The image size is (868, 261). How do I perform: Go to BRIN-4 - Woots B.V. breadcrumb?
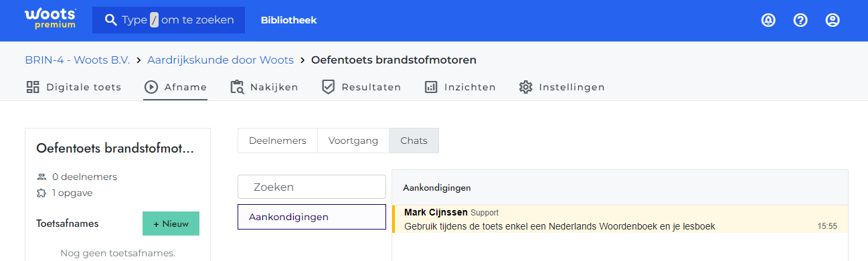78,60
